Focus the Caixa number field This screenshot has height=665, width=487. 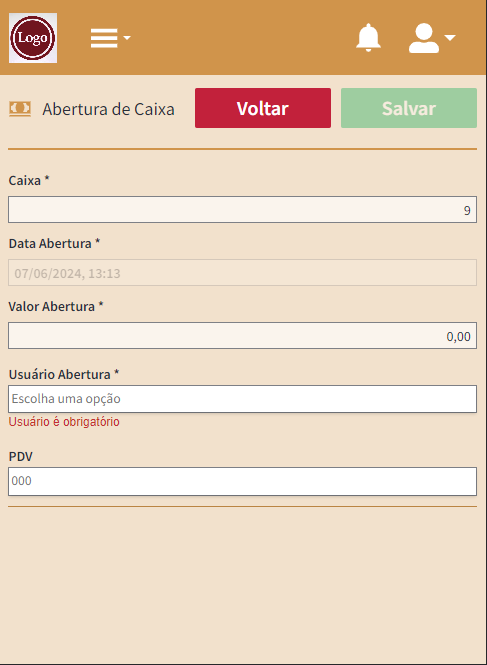243,210
